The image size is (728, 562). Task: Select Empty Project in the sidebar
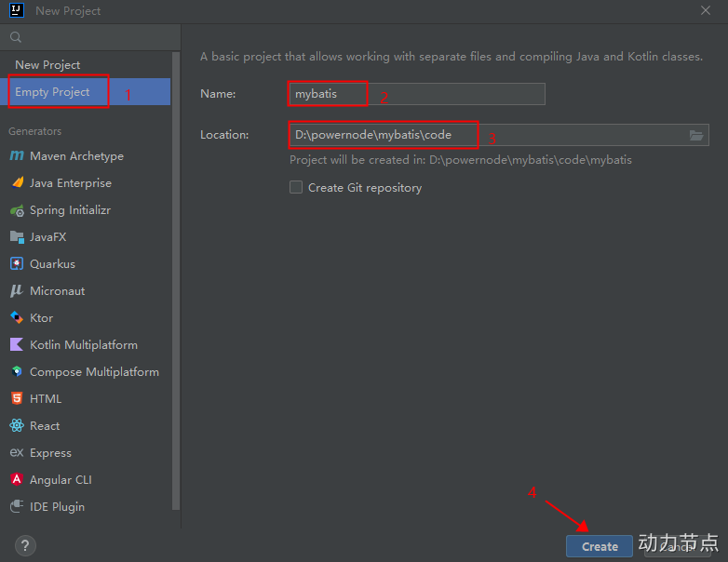tap(52, 92)
